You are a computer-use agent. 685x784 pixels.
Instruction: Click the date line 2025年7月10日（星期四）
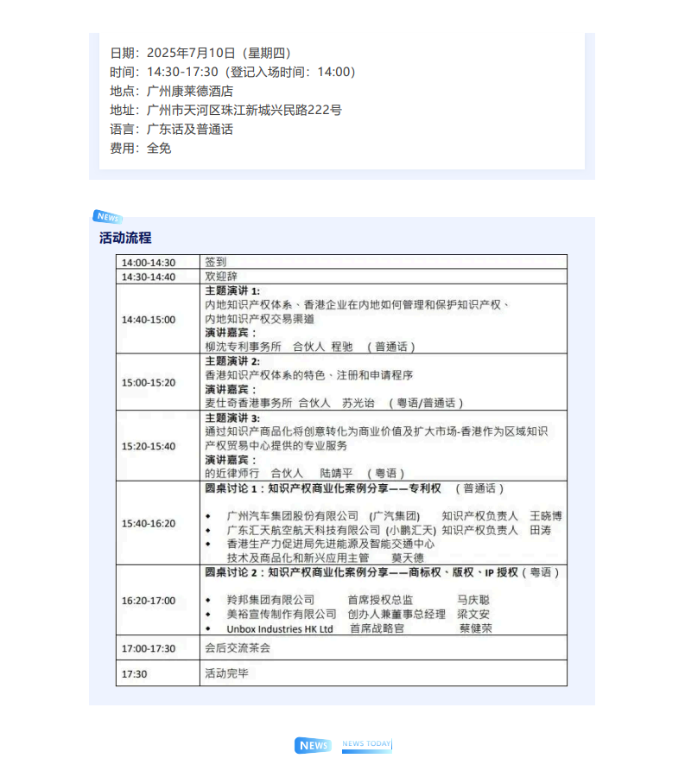click(201, 53)
